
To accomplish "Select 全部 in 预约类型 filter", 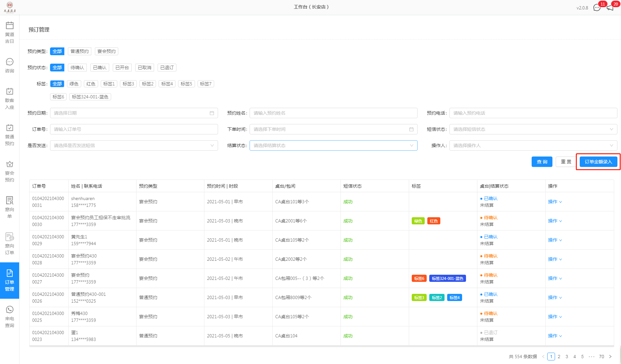I will tap(57, 51).
